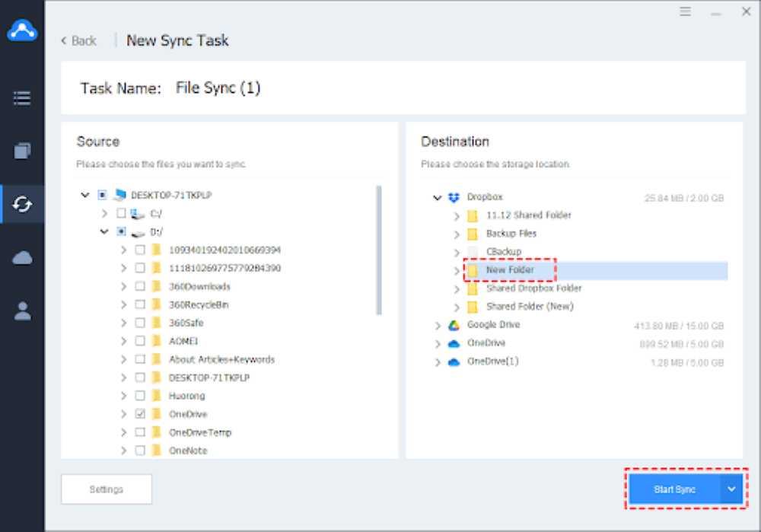Collapse the Dropbox destination tree
The image size is (761, 532).
point(438,198)
